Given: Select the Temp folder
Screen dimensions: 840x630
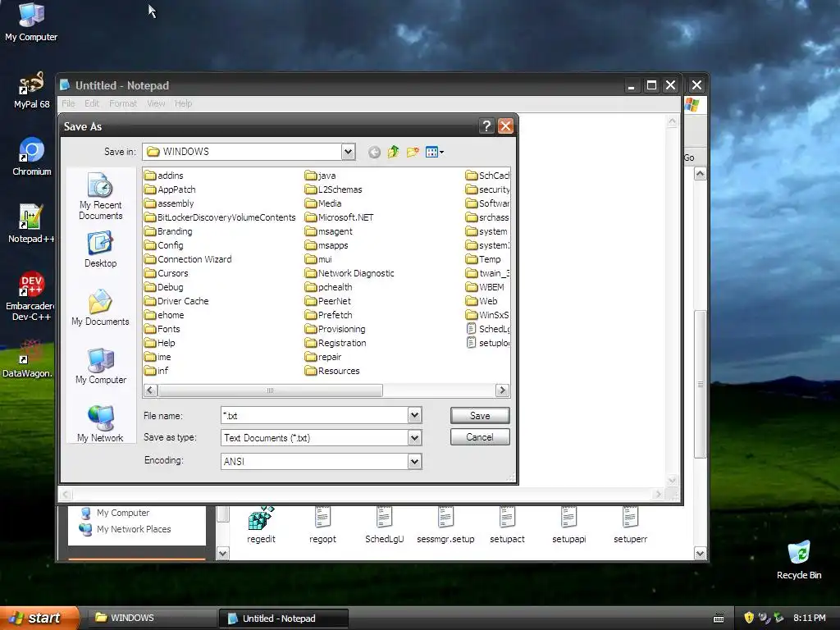Looking at the screenshot, I should 483,259.
